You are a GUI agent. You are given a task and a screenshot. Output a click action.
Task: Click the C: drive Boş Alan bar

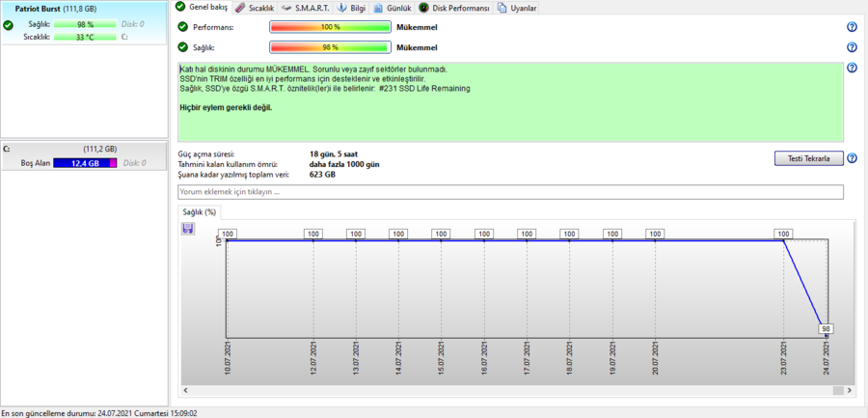click(x=85, y=163)
